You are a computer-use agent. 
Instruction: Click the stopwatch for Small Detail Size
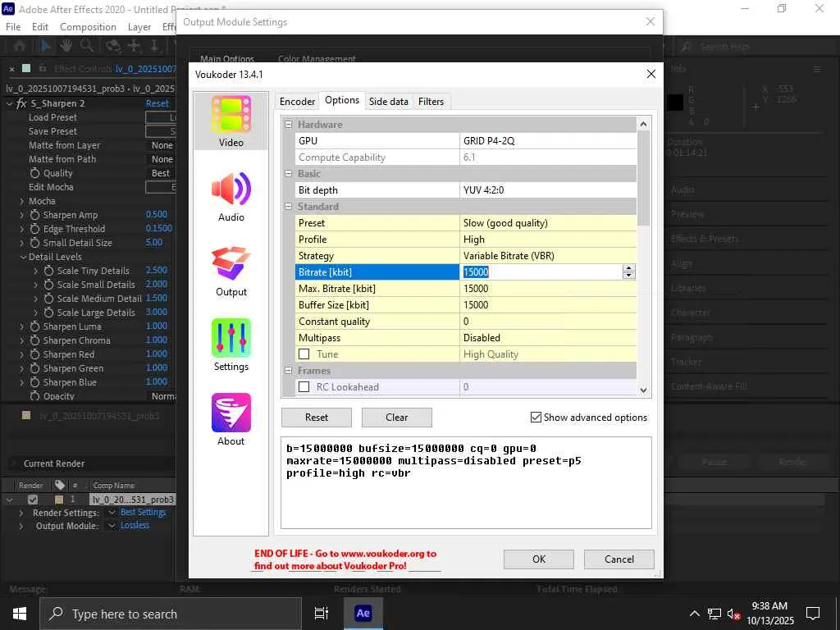[34, 243]
